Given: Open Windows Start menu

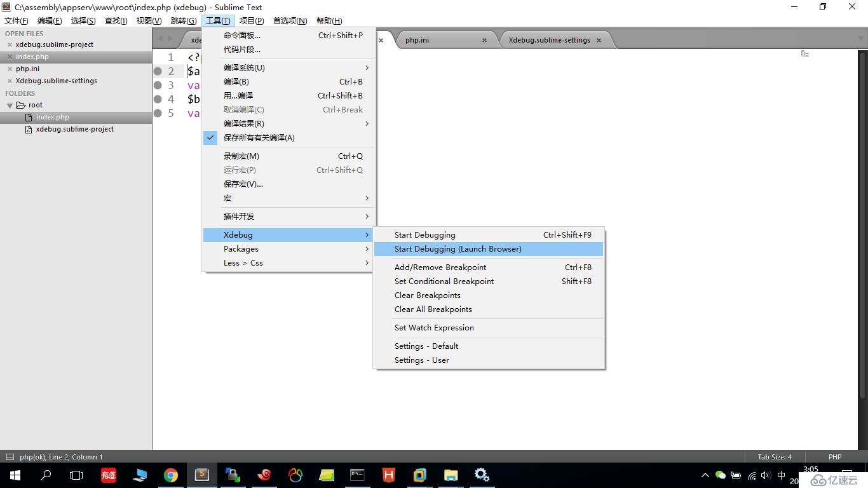Looking at the screenshot, I should click(x=15, y=475).
